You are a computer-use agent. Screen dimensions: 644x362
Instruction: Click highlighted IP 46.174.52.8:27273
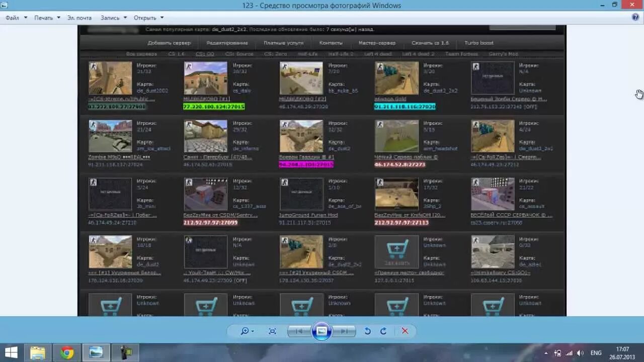tap(400, 164)
